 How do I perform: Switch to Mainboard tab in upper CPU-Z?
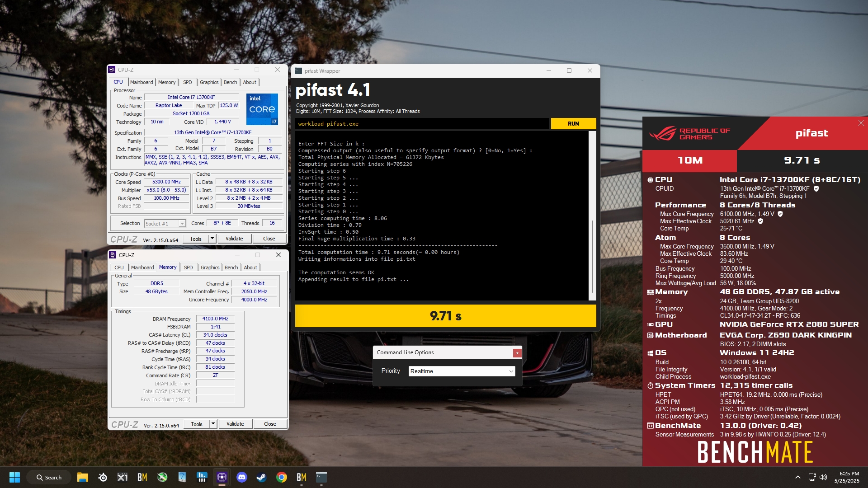pyautogui.click(x=142, y=82)
